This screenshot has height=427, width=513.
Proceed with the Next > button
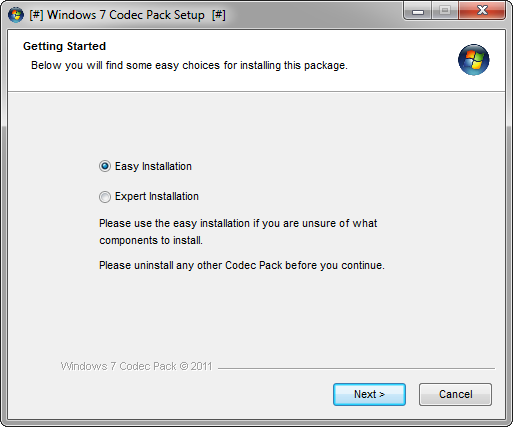click(x=369, y=394)
